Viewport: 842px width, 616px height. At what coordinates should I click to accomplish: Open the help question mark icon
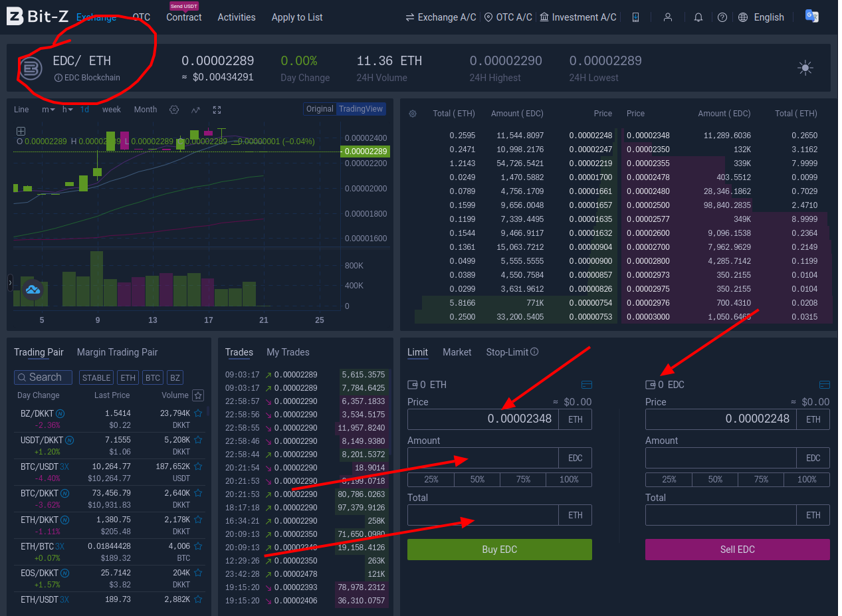click(722, 17)
